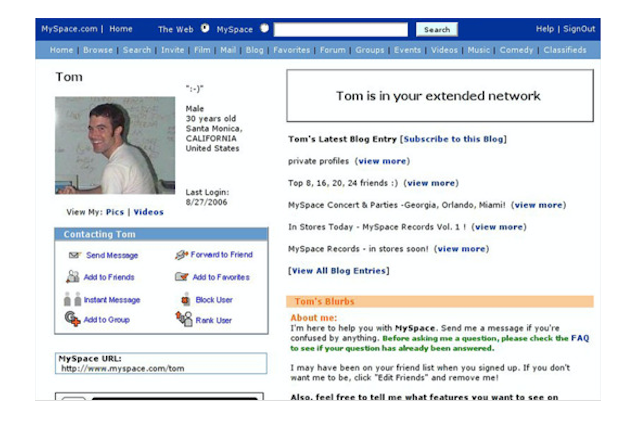This screenshot has height=426, width=640.
Task: Click the Instant Message icon
Action: point(73,299)
